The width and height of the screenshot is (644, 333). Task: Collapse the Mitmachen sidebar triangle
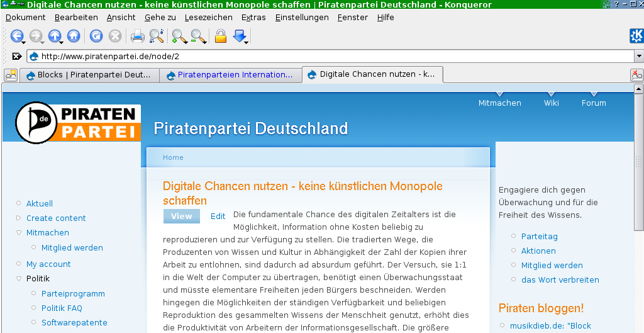click(18, 232)
